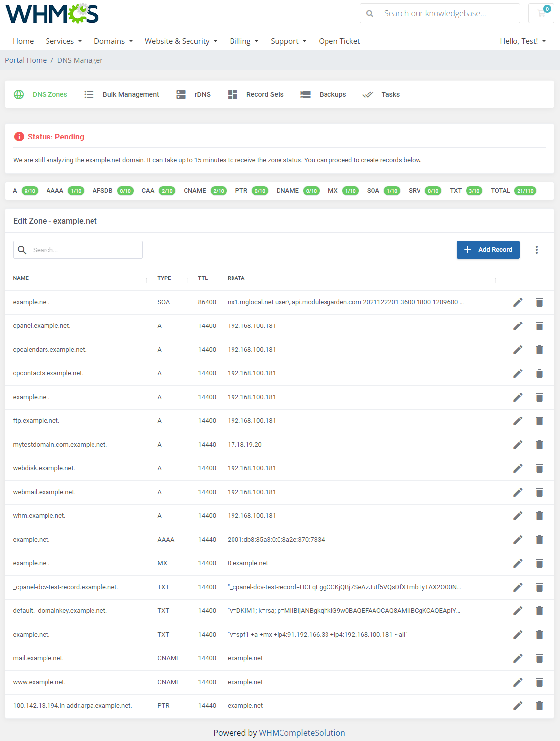Open the Billing menu
This screenshot has height=741, width=560.
pyautogui.click(x=243, y=41)
